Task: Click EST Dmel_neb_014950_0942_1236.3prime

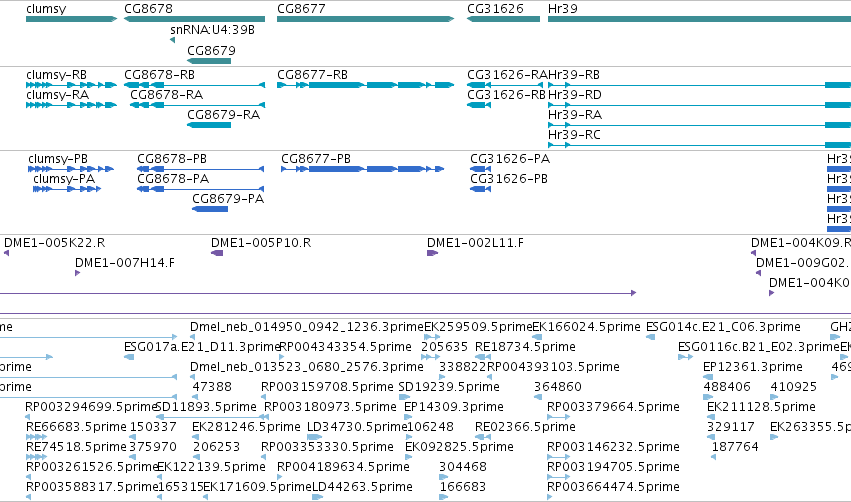Action: coord(307,327)
